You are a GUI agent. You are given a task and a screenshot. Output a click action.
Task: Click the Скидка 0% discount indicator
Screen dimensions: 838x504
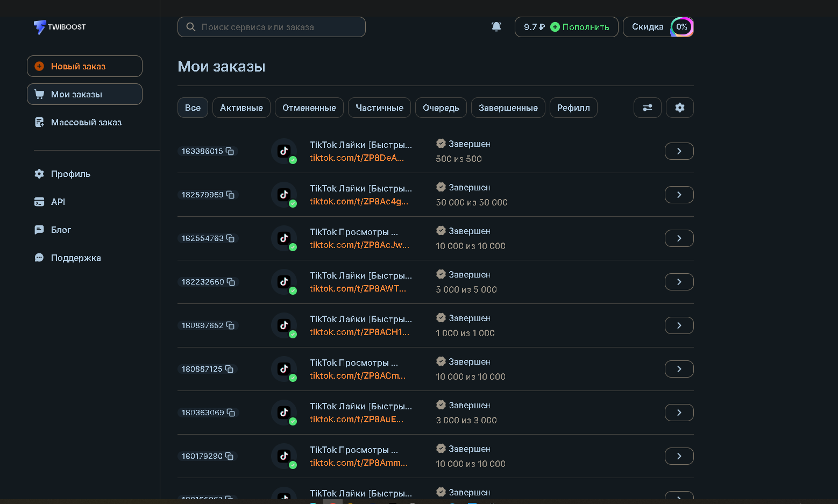(658, 27)
